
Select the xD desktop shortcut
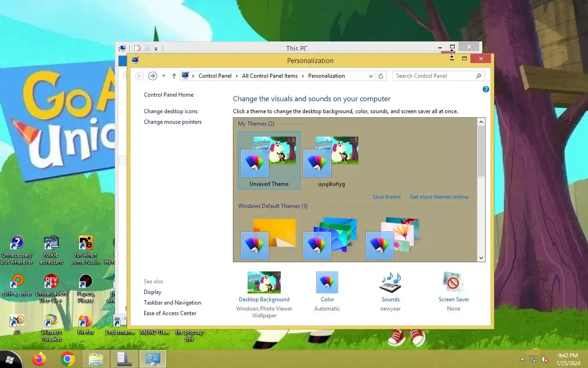click(x=17, y=324)
